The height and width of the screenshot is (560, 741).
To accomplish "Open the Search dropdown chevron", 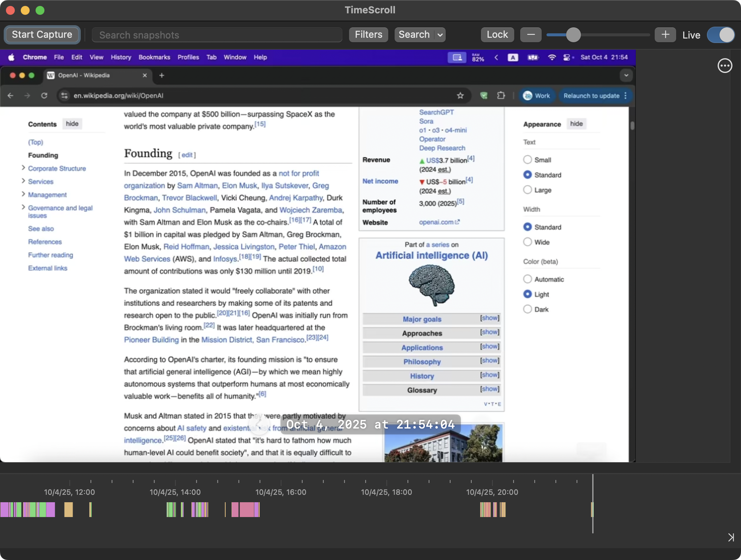I will [439, 34].
